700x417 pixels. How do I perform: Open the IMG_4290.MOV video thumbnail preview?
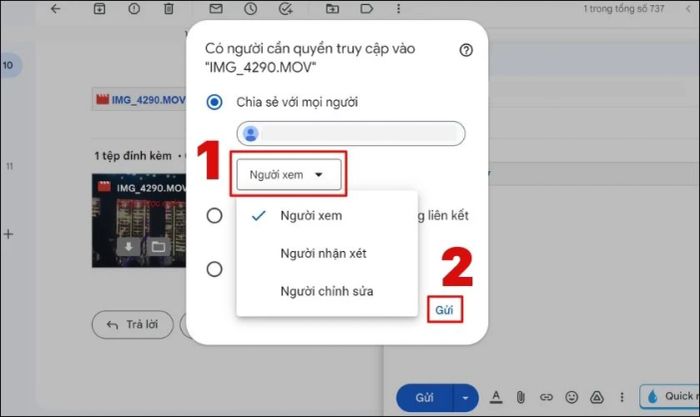coord(139,221)
